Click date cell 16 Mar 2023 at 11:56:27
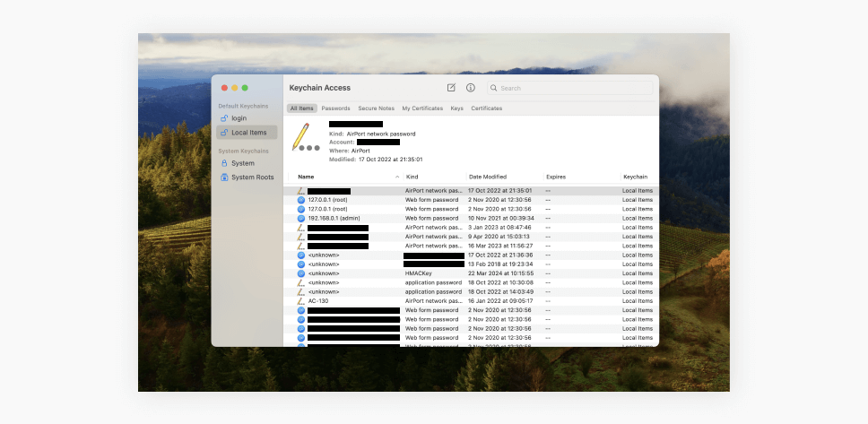Viewport: 868px width, 424px height. tap(500, 246)
